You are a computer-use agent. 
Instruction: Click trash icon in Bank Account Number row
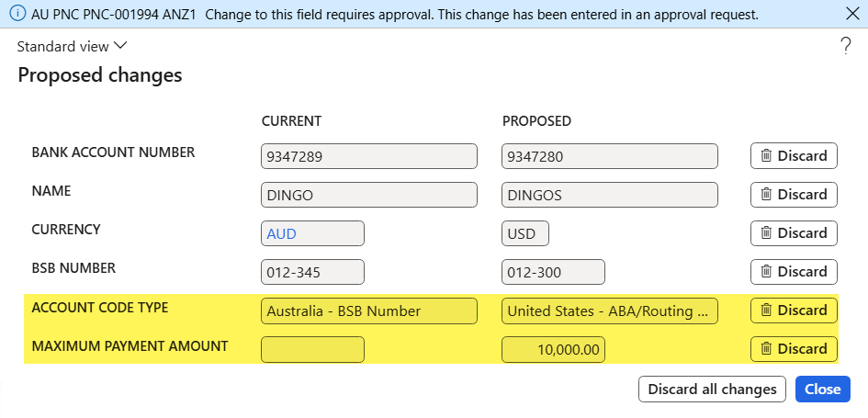[766, 155]
